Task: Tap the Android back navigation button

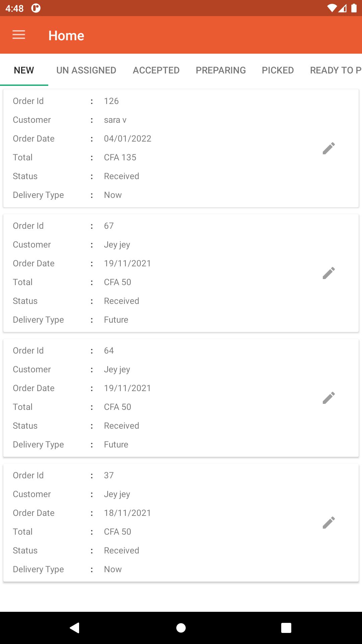Action: tap(74, 628)
